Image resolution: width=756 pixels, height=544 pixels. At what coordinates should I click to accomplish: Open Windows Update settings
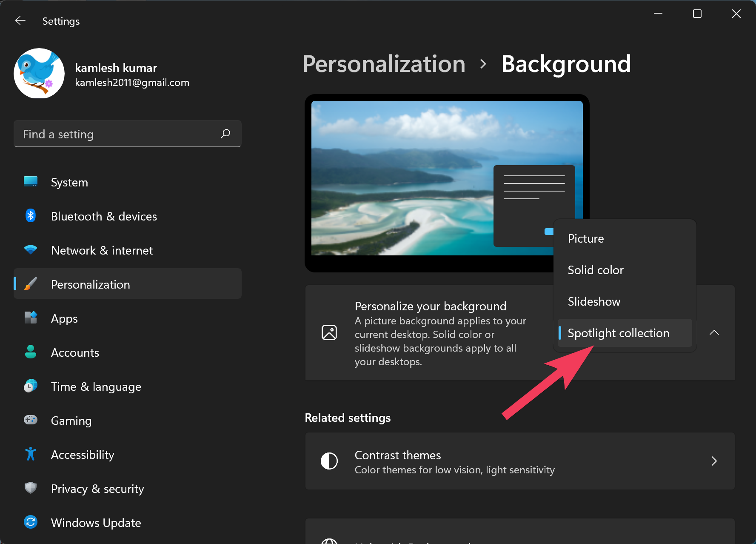coord(128,523)
